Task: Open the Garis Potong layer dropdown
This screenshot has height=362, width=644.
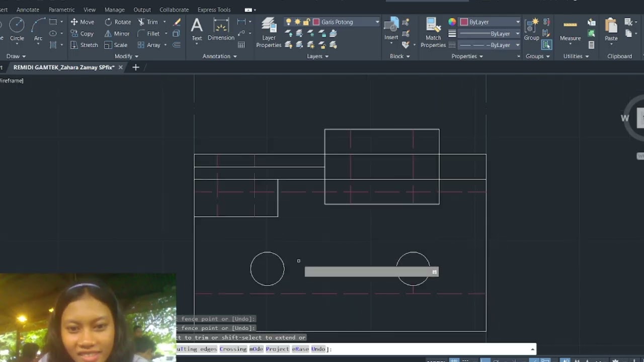Action: [x=332, y=22]
